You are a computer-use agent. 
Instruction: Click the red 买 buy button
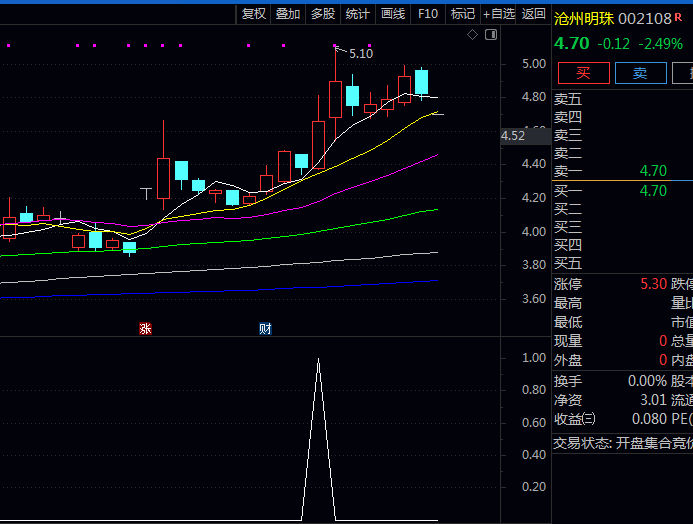pyautogui.click(x=583, y=73)
